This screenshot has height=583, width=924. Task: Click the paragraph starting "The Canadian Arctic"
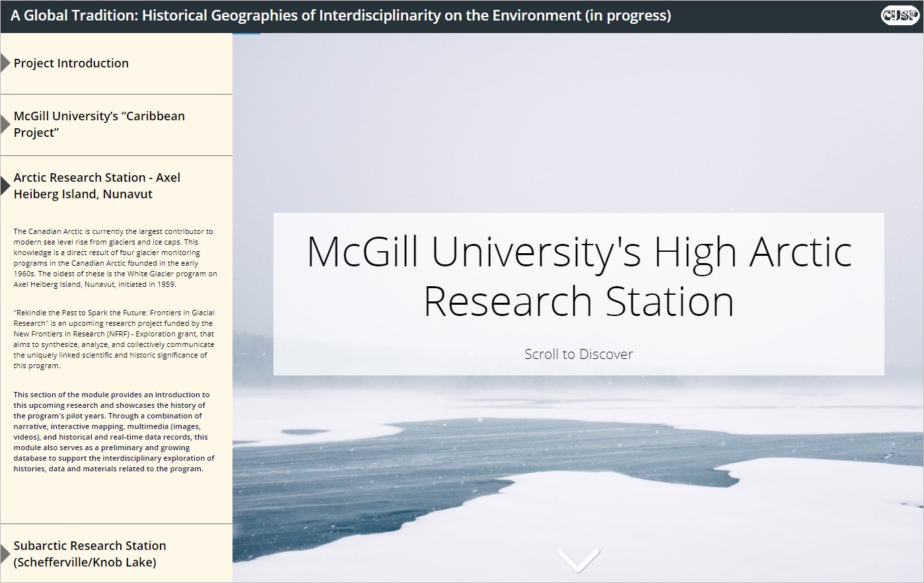tap(115, 258)
